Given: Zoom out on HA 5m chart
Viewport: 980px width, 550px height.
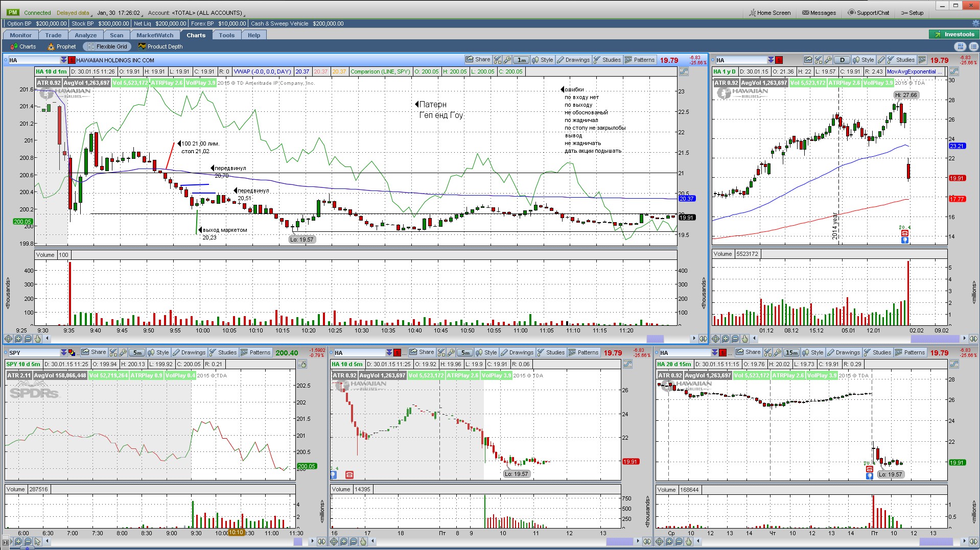Looking at the screenshot, I should (353, 541).
